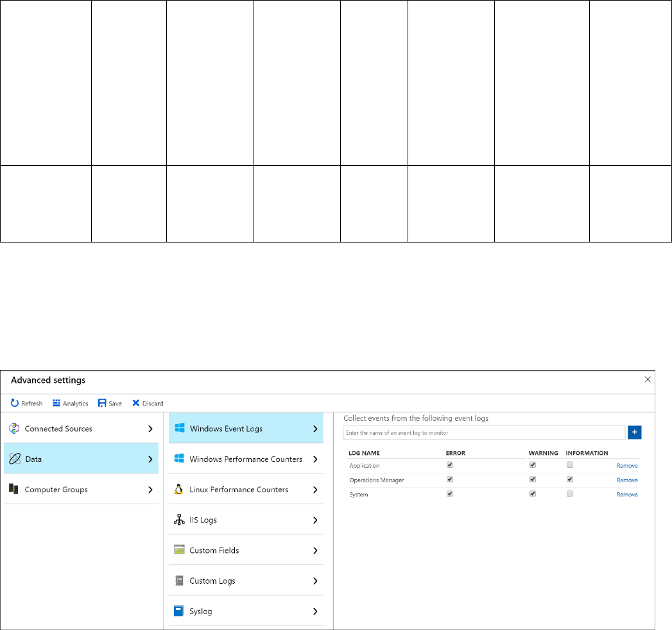Click the Discard label in toolbar
The width and height of the screenshot is (672, 630).
(x=153, y=404)
